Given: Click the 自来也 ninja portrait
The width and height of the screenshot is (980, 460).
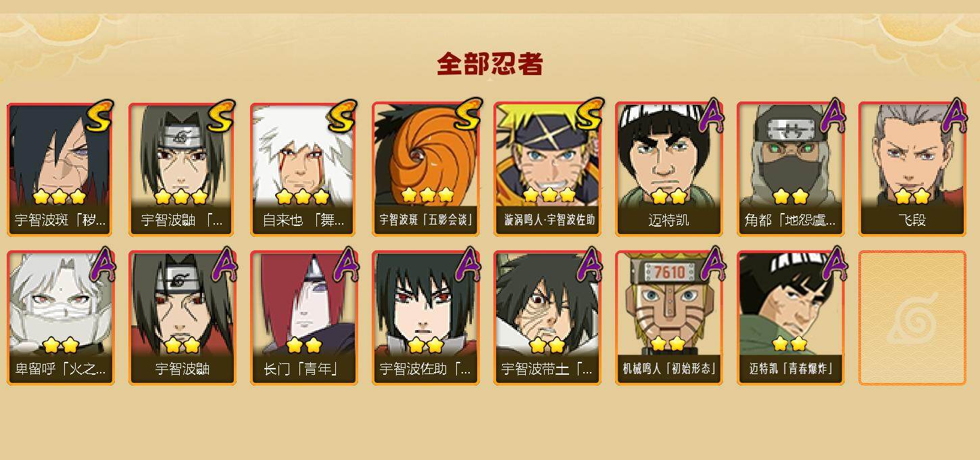Looking at the screenshot, I should (x=303, y=154).
